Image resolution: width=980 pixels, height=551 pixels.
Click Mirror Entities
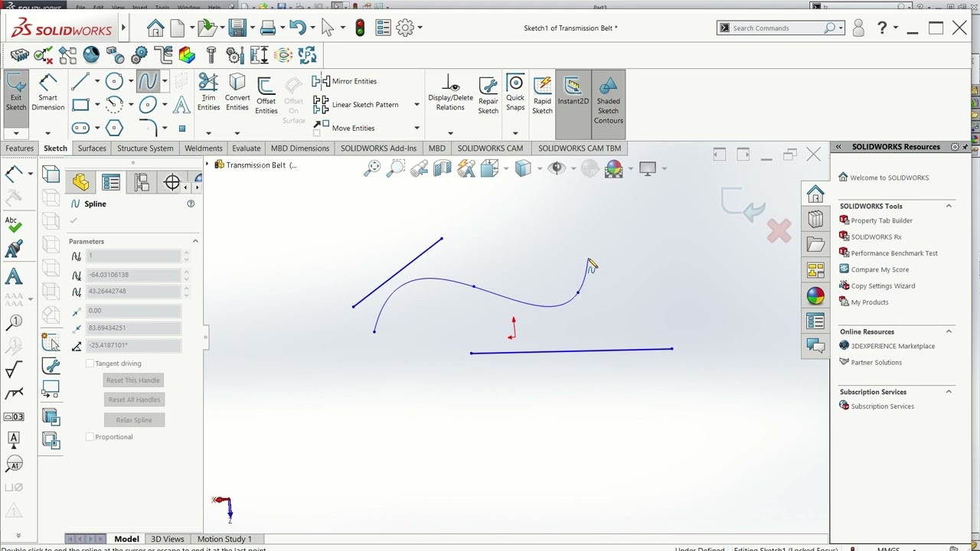[x=345, y=81]
